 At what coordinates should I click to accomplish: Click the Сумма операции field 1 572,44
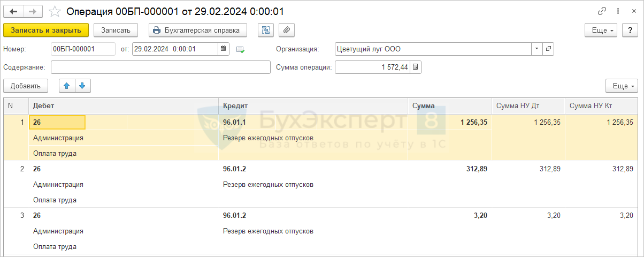point(372,67)
